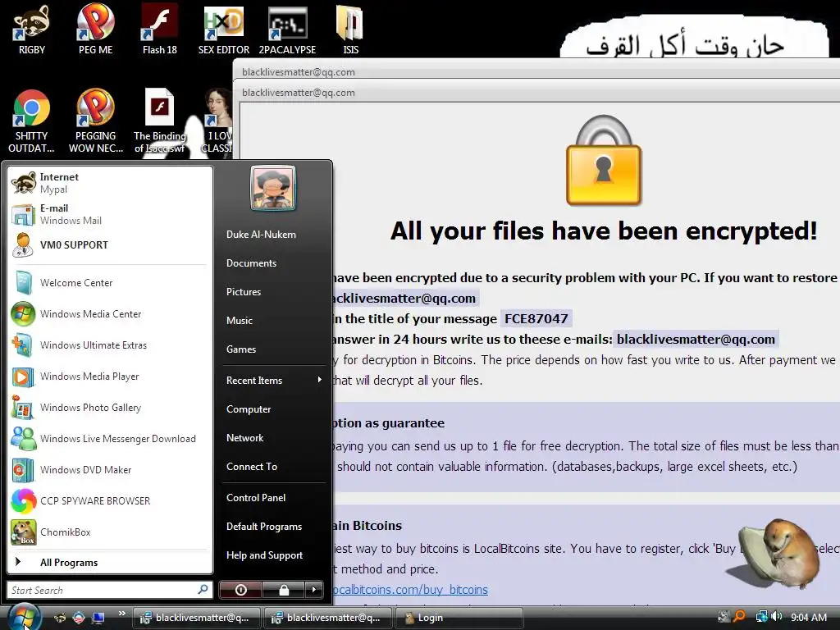The width and height of the screenshot is (840, 630).
Task: Open Welcome Center from the Start menu
Action: pos(109,282)
